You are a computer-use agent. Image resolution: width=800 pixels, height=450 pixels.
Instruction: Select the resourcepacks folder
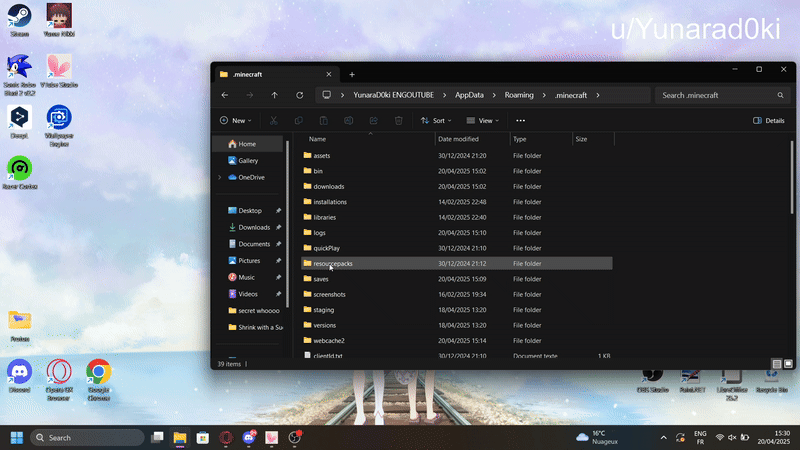point(333,264)
